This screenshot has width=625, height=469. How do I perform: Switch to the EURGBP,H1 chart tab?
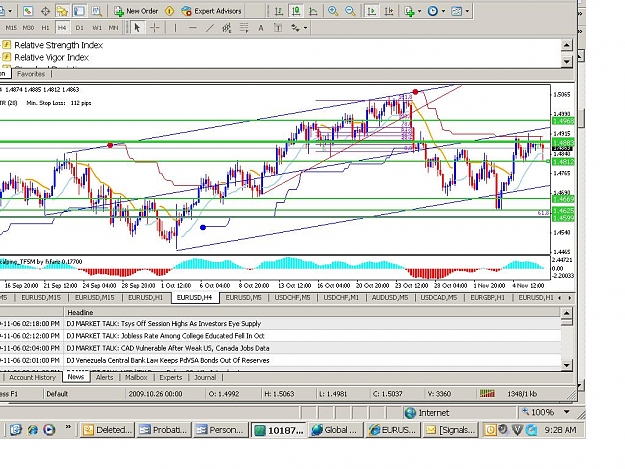487,298
